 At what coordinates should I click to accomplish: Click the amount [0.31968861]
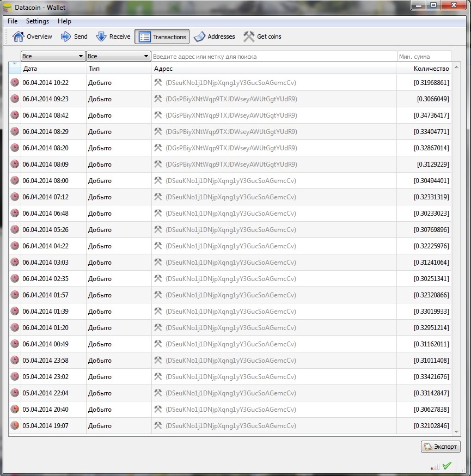[431, 83]
